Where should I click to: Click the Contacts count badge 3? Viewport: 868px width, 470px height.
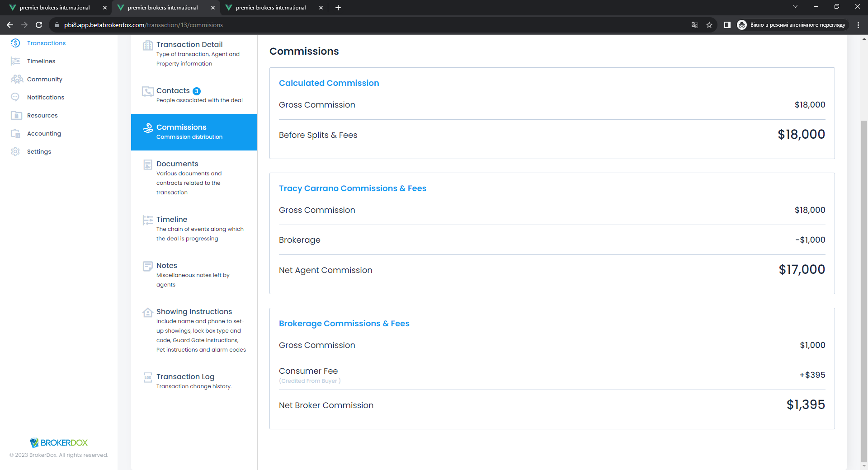click(x=197, y=91)
